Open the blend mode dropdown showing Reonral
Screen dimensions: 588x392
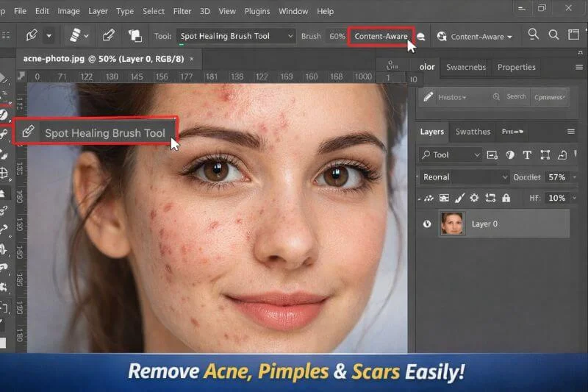point(465,177)
